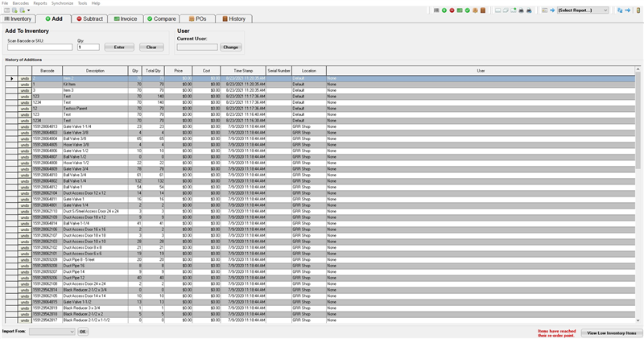Image resolution: width=644 pixels, height=339 pixels.
Task: Click the printer icon with the blue accent
Action: point(529,10)
